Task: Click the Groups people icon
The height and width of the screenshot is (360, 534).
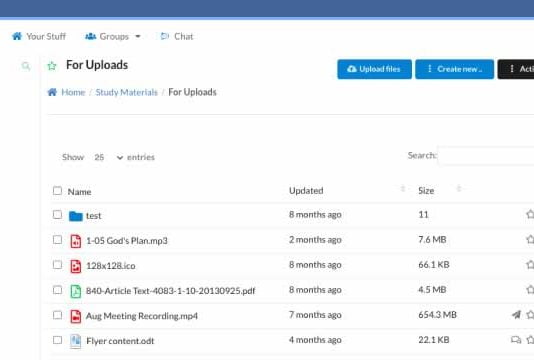Action: click(90, 36)
